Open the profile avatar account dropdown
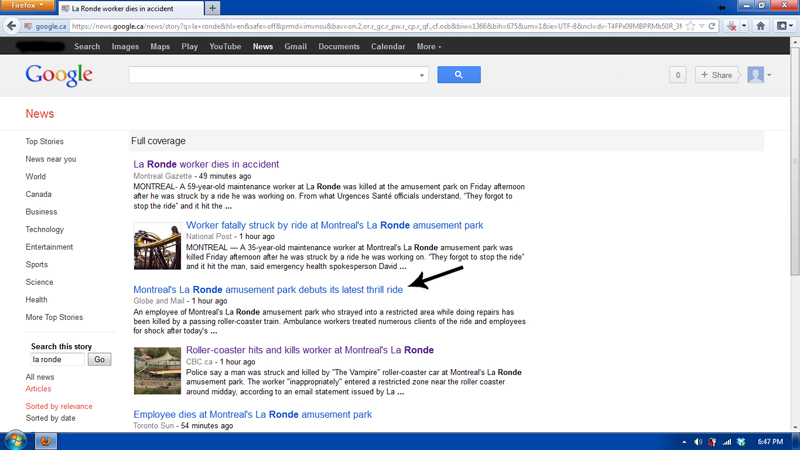Screen dimensions: 800x450 [759, 75]
